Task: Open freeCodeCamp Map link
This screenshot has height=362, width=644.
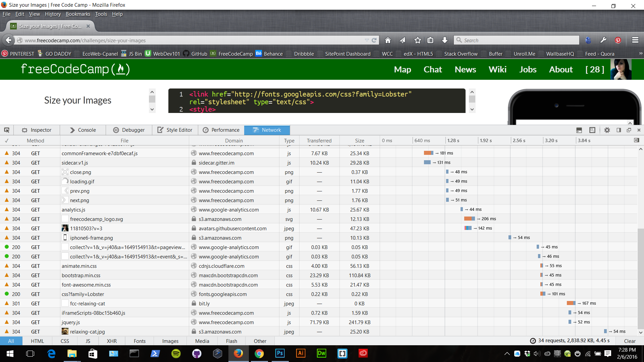Action: click(402, 69)
